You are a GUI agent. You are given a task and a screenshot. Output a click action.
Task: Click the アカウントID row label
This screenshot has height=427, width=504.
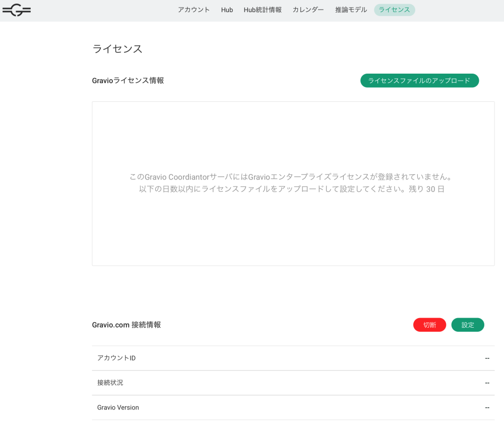pyautogui.click(x=116, y=358)
